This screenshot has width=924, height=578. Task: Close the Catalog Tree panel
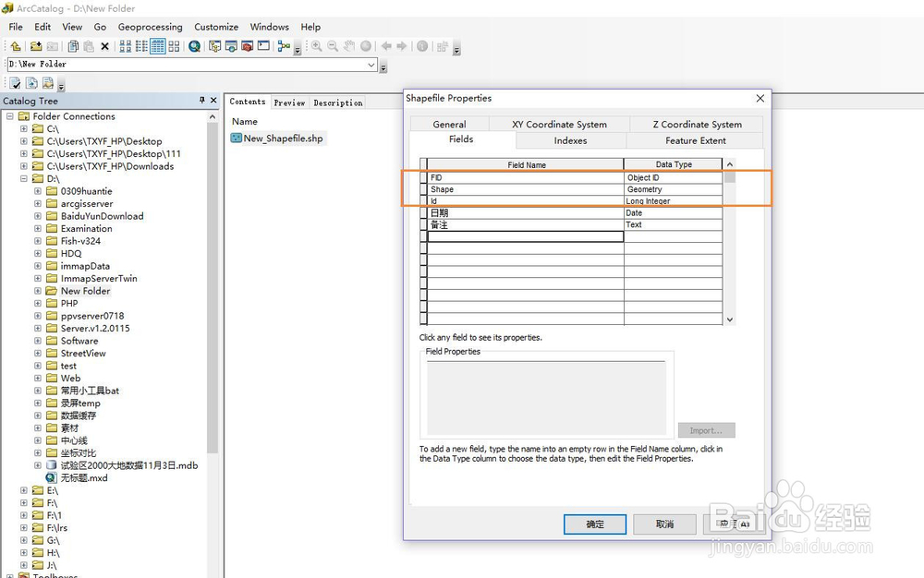pyautogui.click(x=213, y=100)
